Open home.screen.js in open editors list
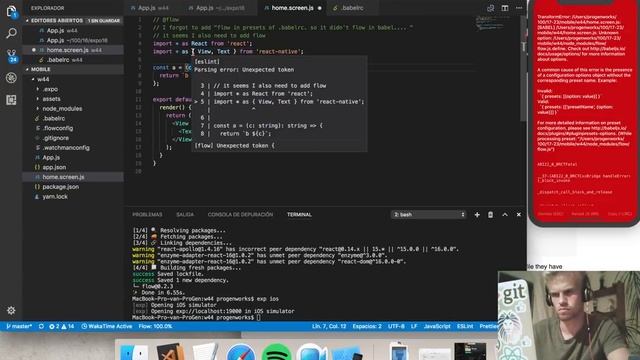 coord(73,50)
